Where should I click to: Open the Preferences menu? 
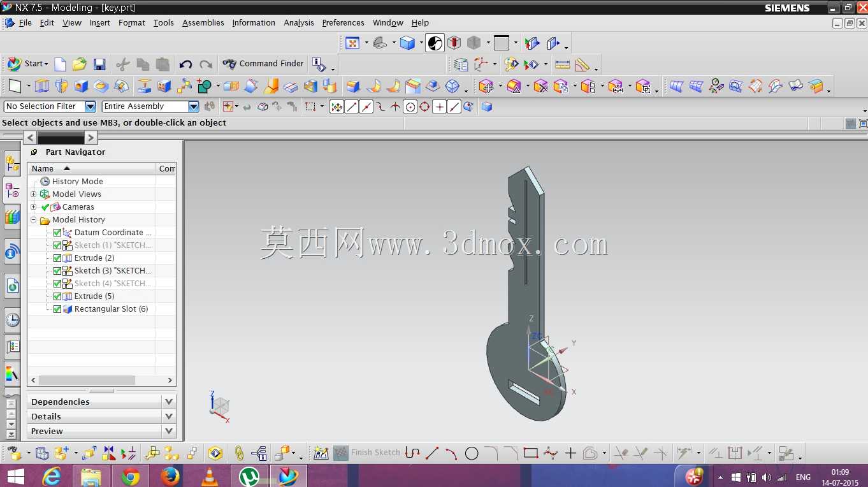coord(344,23)
